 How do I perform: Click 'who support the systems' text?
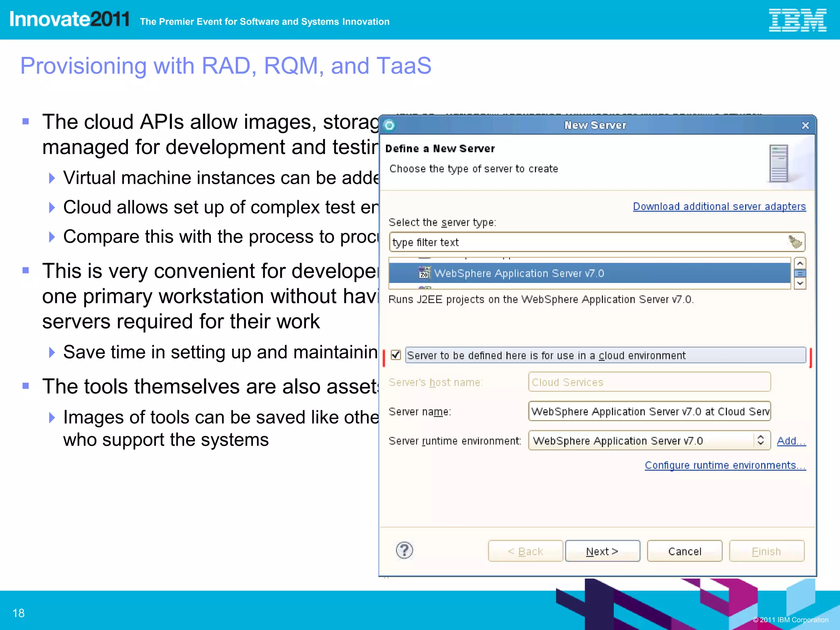point(166,440)
